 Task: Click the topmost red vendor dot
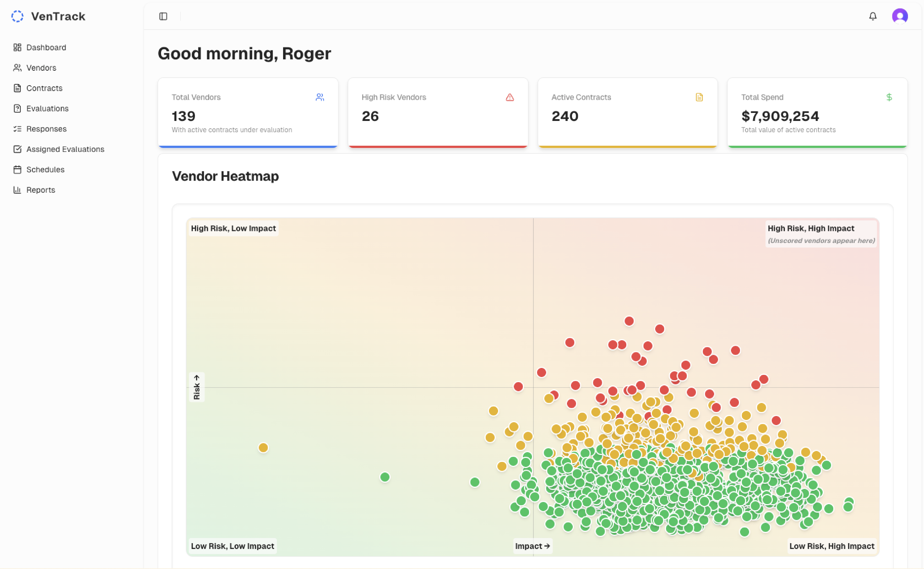pos(629,321)
